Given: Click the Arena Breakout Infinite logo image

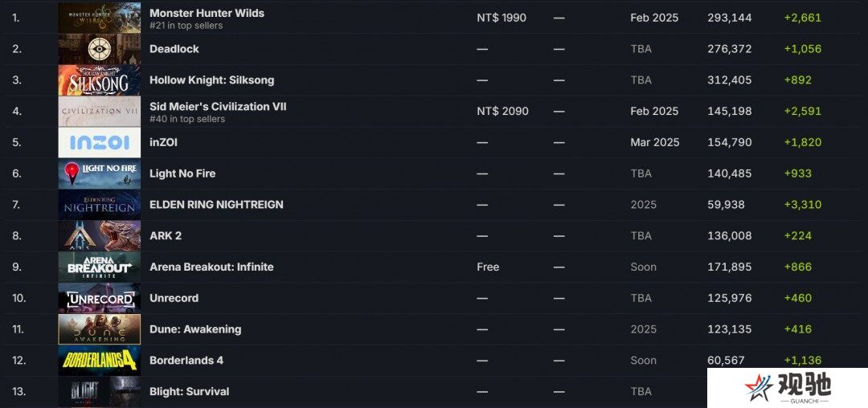Looking at the screenshot, I should click(x=100, y=267).
